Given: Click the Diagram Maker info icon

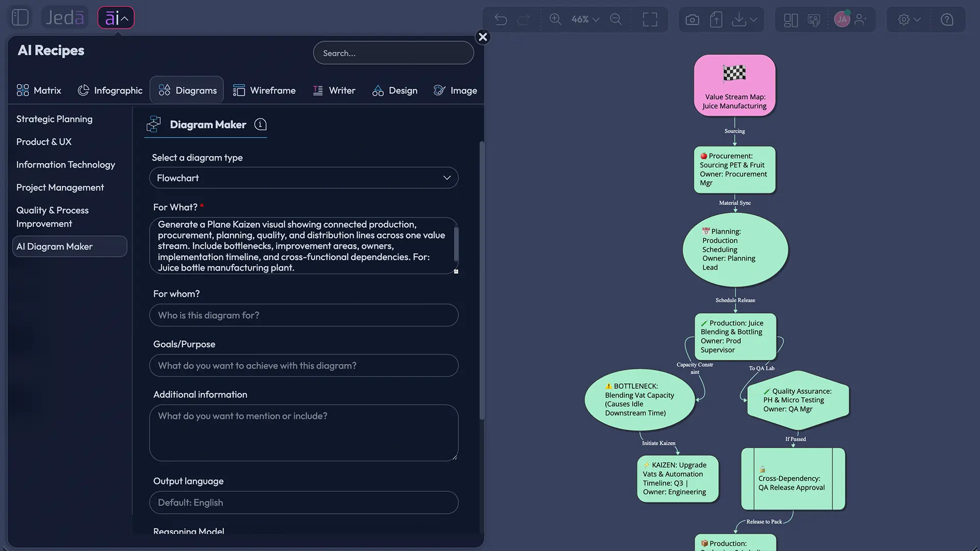Looking at the screenshot, I should point(260,124).
